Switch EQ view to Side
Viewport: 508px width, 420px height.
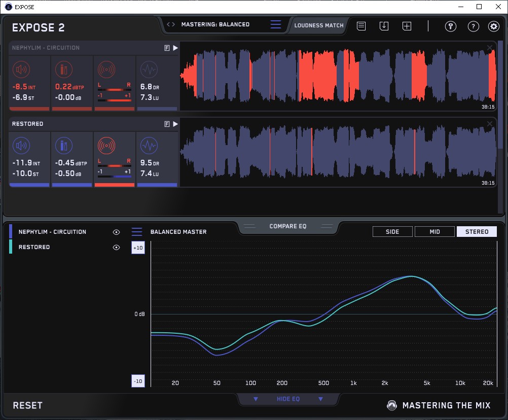pyautogui.click(x=392, y=232)
